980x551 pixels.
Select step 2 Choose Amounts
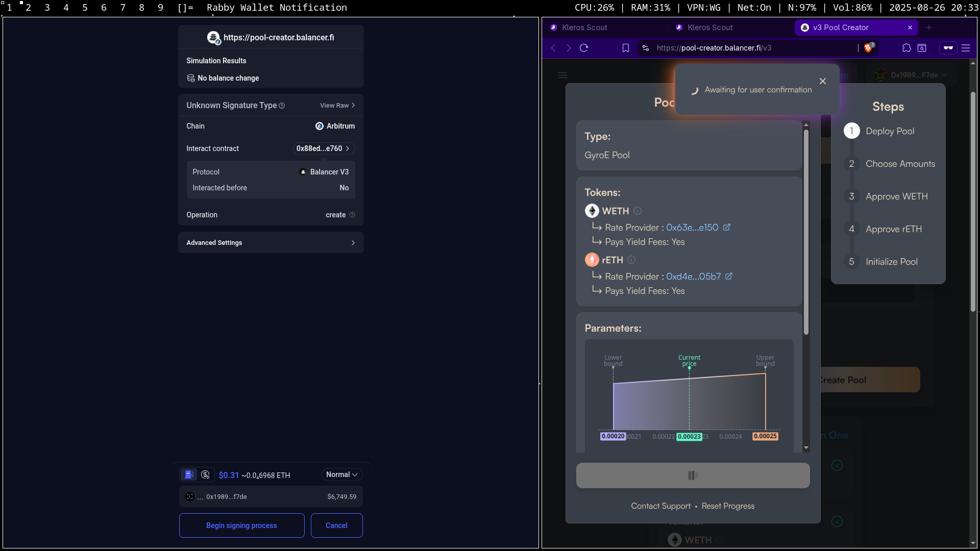(x=890, y=164)
